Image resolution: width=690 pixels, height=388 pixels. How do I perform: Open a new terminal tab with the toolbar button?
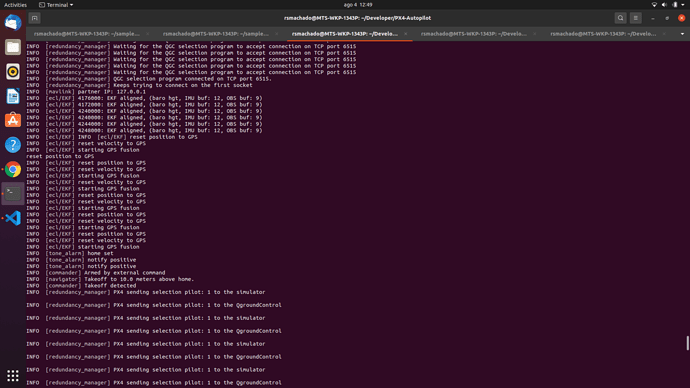click(x=34, y=18)
